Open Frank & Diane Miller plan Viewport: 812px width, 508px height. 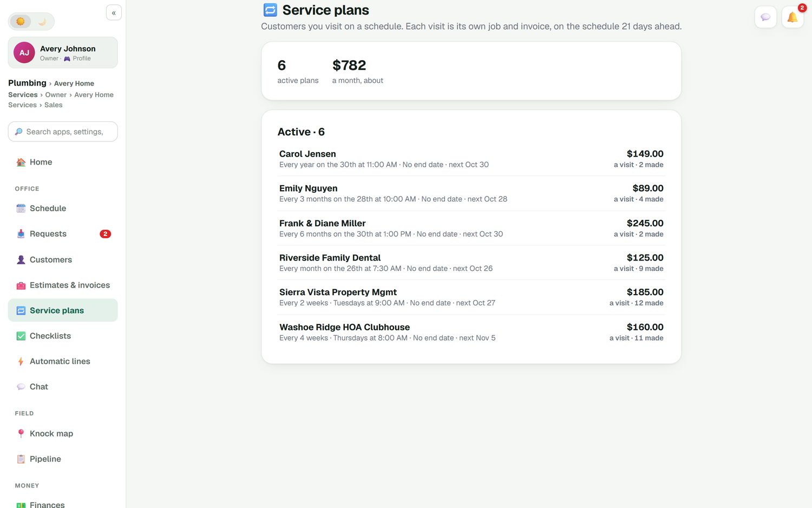471,228
